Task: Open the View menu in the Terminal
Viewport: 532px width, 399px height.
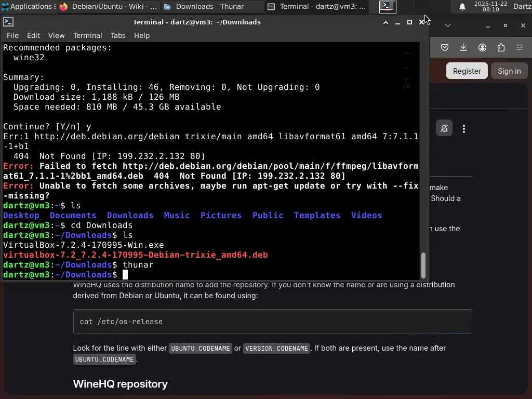Action: click(56, 35)
